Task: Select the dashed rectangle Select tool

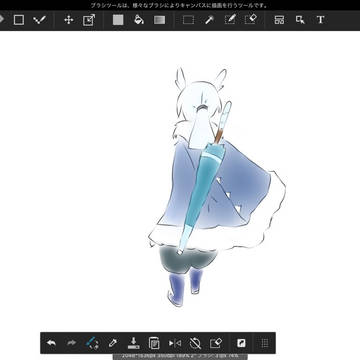Action: click(188, 20)
